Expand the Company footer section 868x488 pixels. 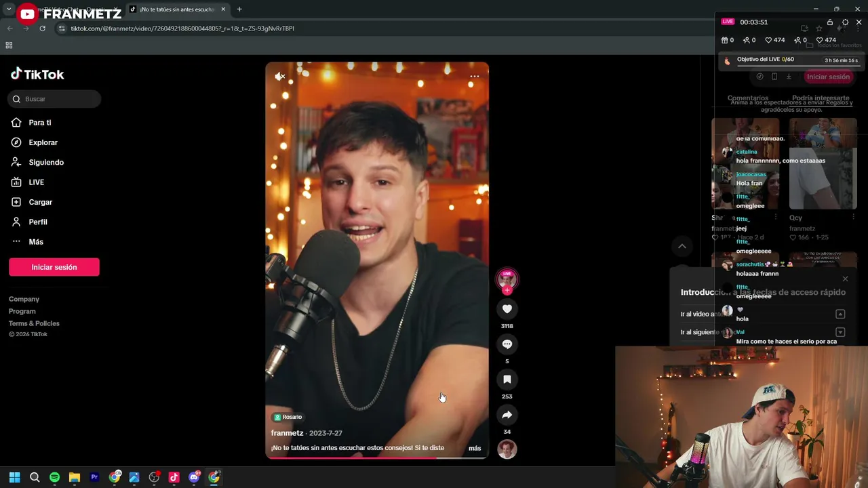(24, 299)
